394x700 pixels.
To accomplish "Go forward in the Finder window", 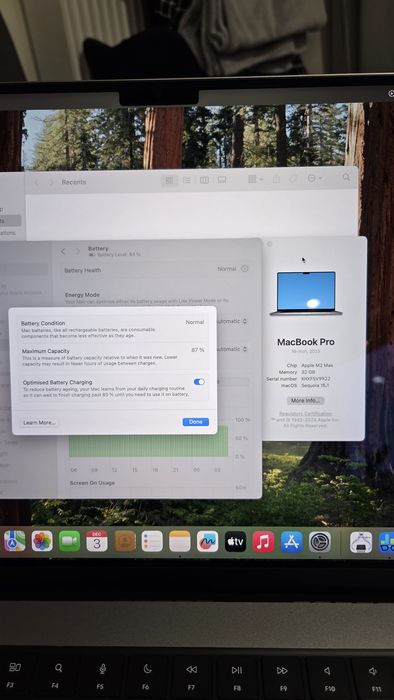I will (x=51, y=182).
